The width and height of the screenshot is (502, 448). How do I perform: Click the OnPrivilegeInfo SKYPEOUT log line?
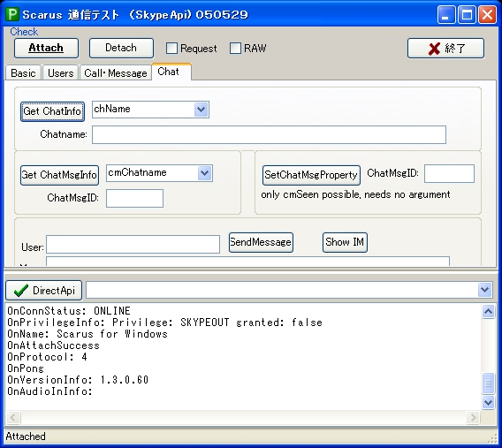(x=165, y=323)
